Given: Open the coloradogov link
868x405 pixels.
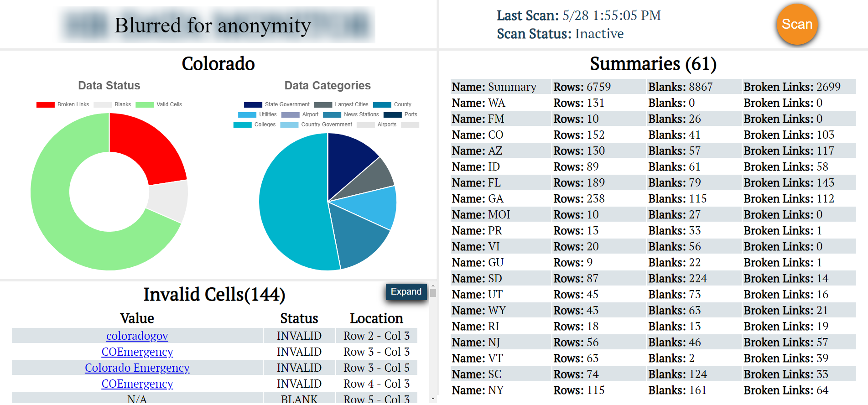Looking at the screenshot, I should (x=137, y=336).
